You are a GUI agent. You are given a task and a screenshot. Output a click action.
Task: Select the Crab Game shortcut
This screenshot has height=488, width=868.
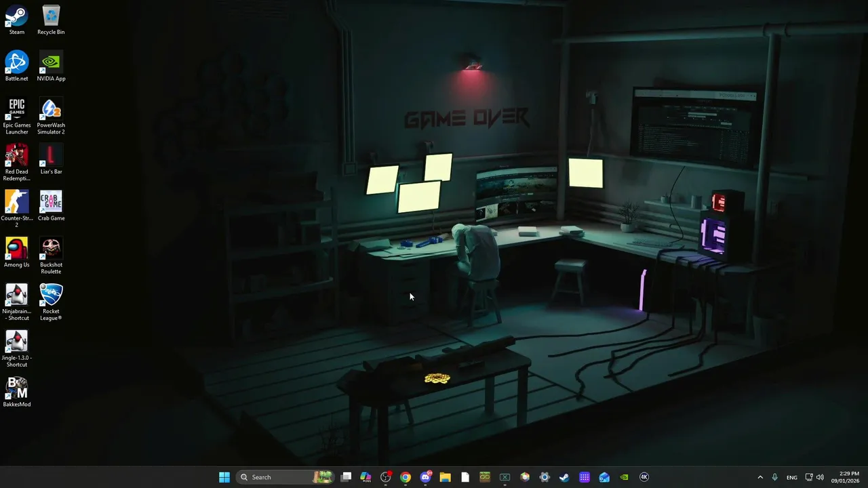tap(51, 206)
